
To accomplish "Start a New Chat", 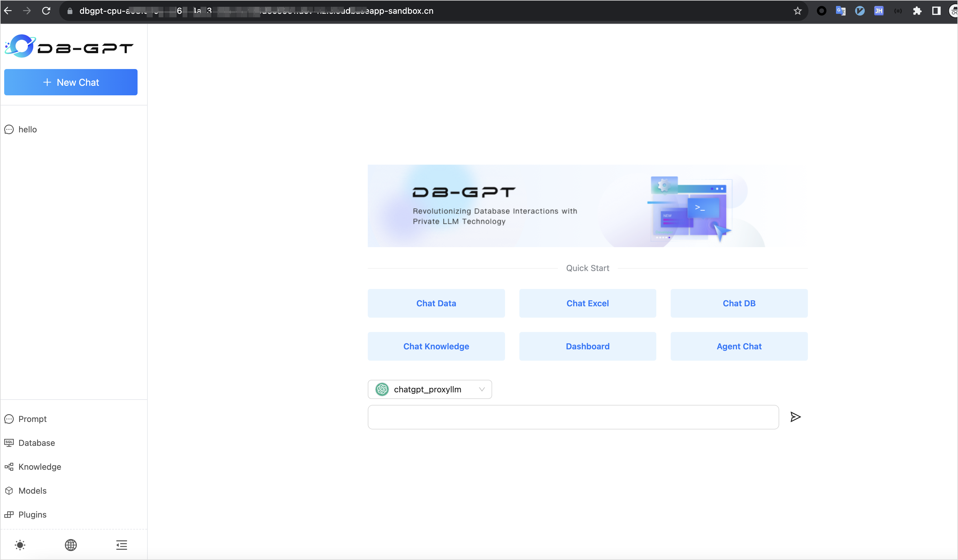I will click(x=71, y=82).
